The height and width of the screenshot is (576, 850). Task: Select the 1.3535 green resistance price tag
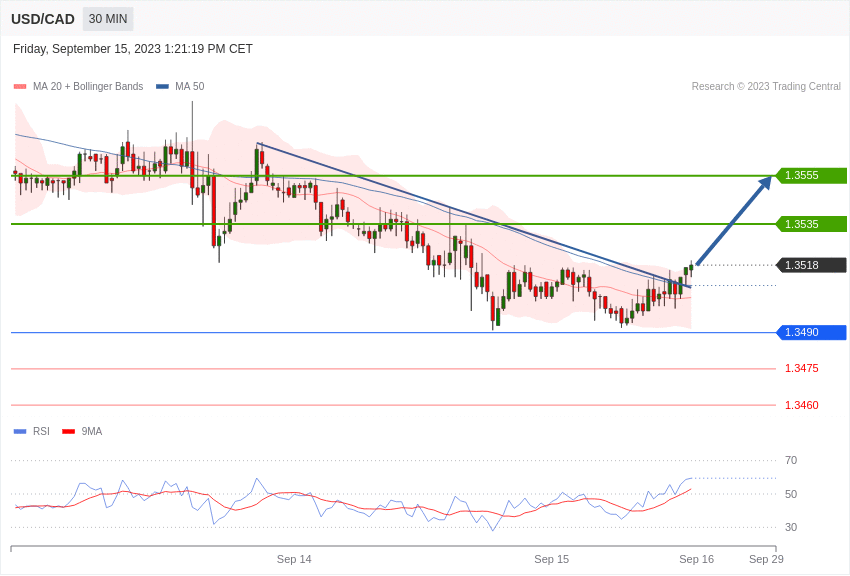812,224
